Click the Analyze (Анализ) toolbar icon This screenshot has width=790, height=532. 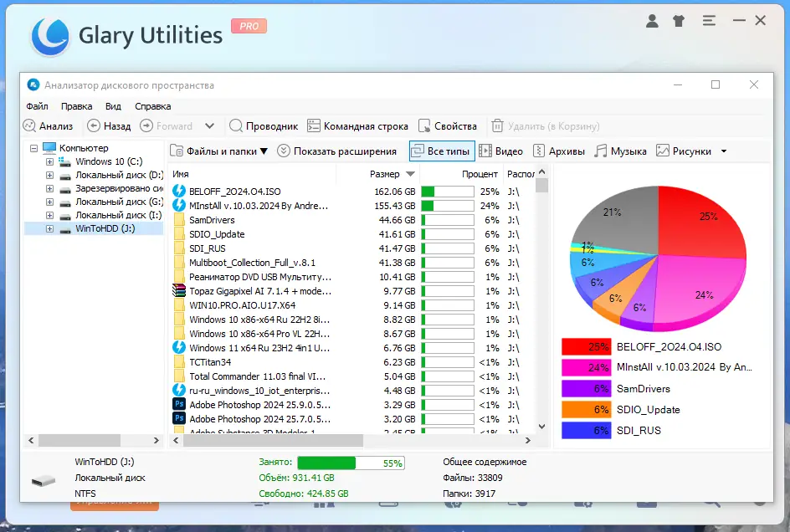tap(29, 126)
